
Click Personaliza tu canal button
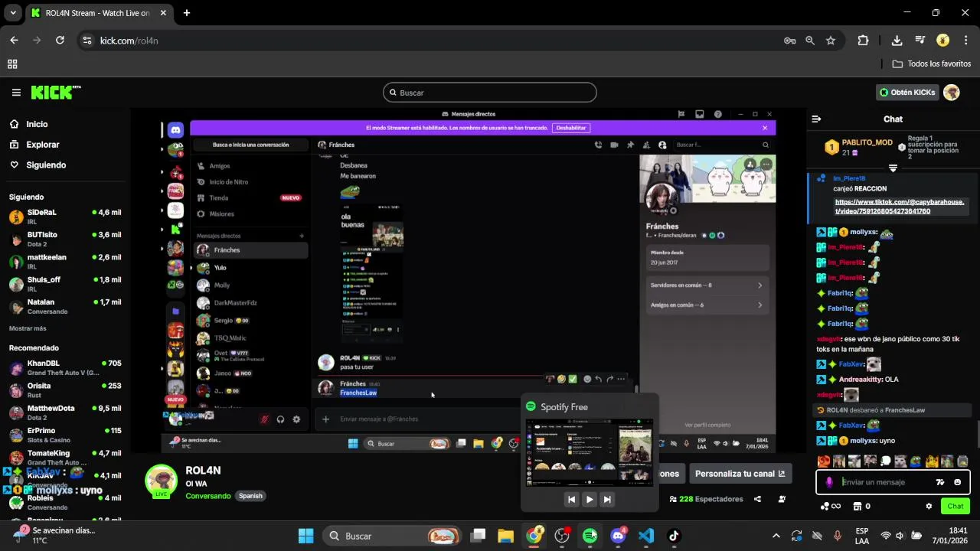click(740, 474)
